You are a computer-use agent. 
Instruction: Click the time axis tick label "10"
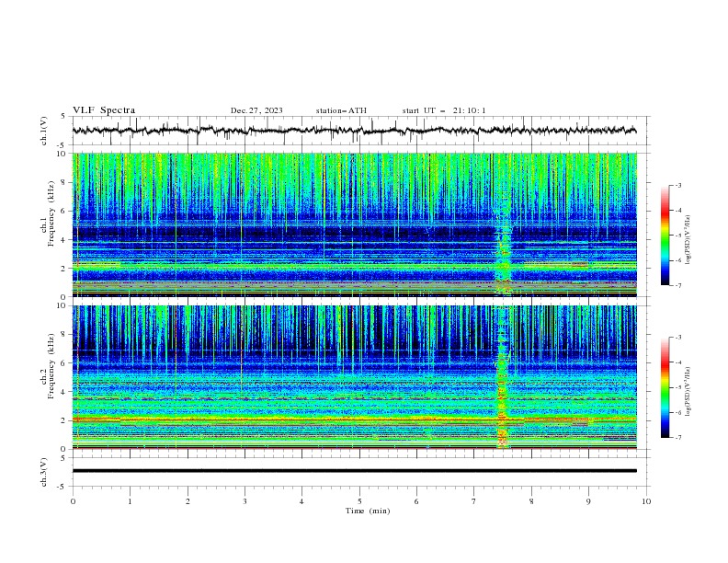(646, 501)
